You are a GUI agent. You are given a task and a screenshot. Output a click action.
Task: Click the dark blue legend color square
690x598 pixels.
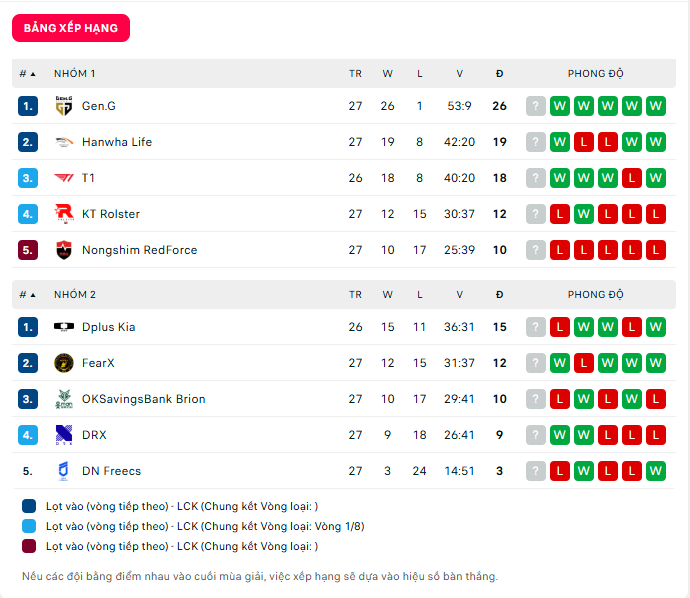click(28, 506)
